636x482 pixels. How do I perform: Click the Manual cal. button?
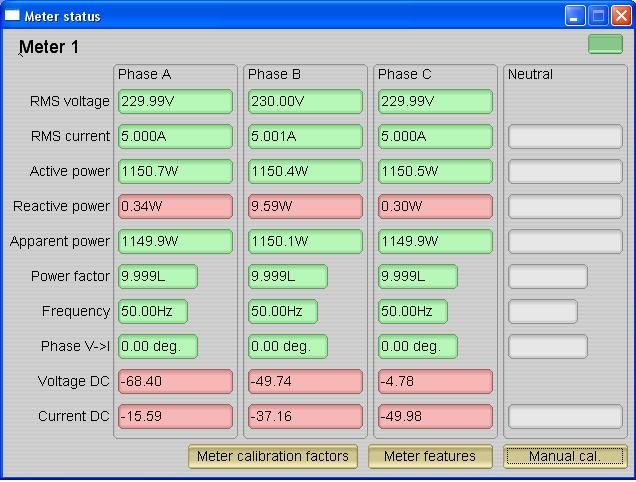(565, 456)
